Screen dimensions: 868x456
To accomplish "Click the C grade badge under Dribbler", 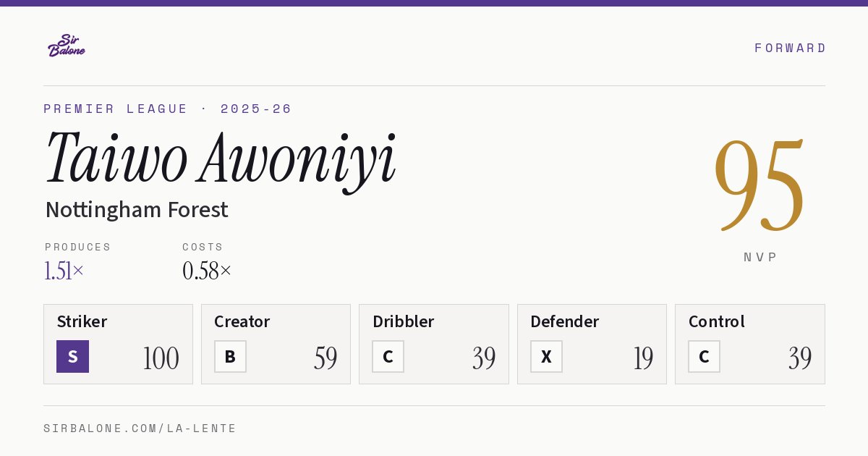I will [x=388, y=356].
